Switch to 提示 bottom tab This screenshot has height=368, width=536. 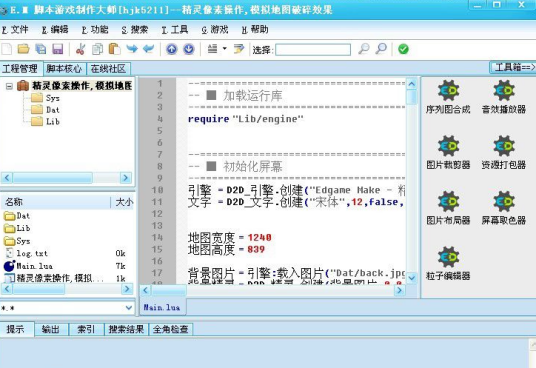[x=16, y=329]
